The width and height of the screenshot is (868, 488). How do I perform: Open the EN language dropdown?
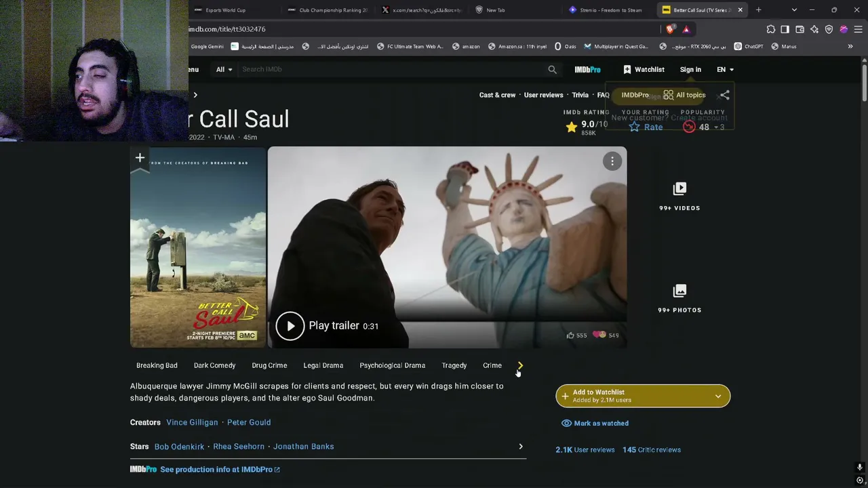point(725,69)
